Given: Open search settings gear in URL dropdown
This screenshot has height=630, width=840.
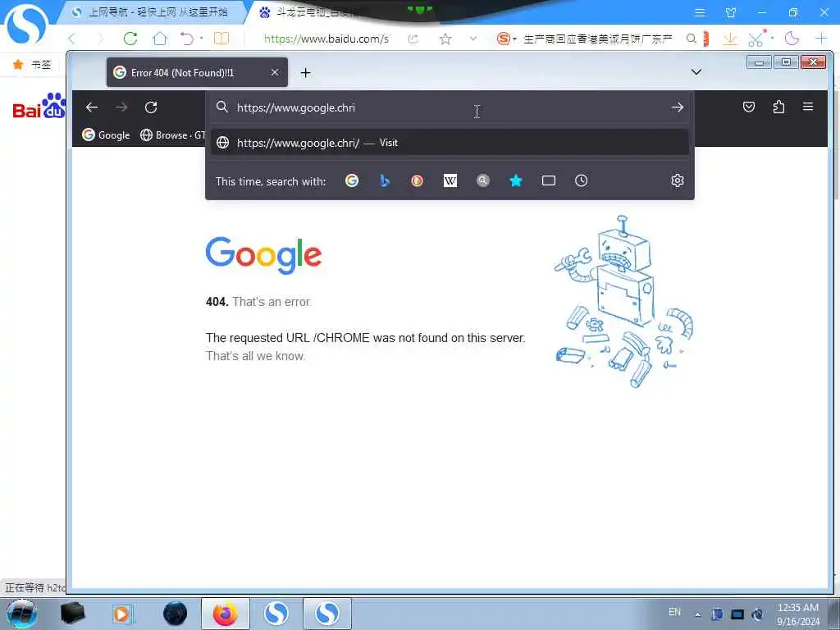Looking at the screenshot, I should [x=677, y=180].
